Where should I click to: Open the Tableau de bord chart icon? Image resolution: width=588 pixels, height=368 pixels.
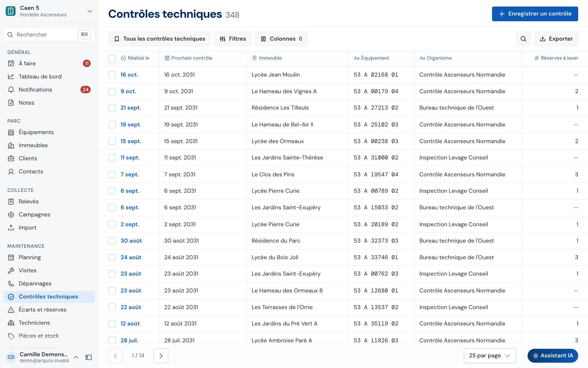(x=11, y=77)
